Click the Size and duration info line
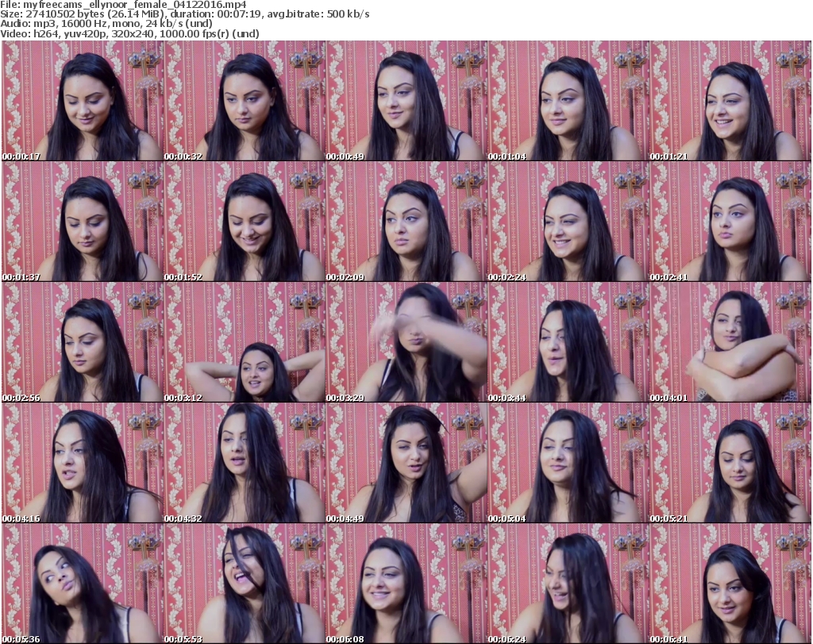Viewport: 813px width, 644px height. [x=184, y=14]
